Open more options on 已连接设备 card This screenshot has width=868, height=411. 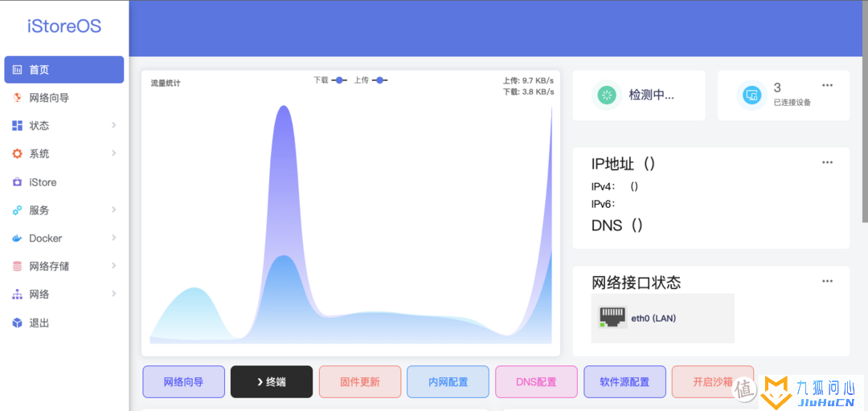click(827, 85)
